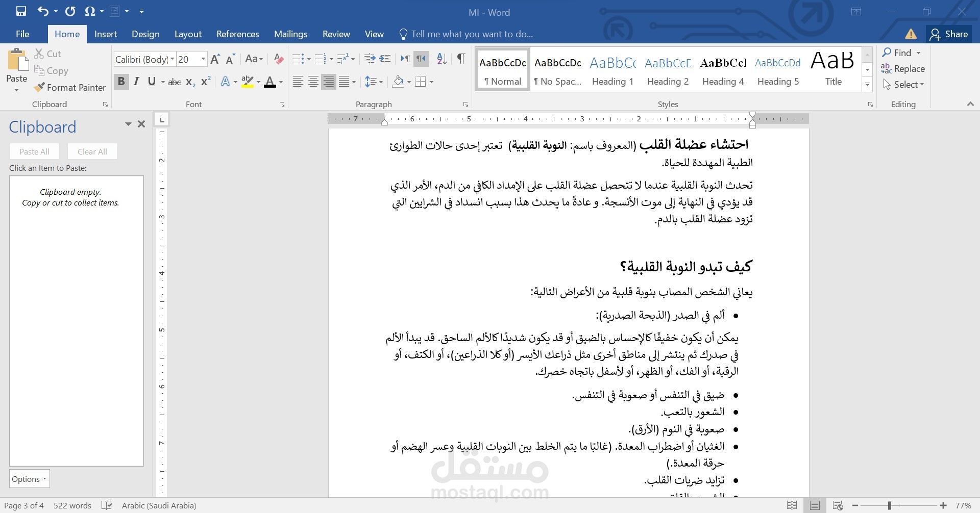Image resolution: width=980 pixels, height=513 pixels.
Task: Click the tab selector on ruler
Action: [x=162, y=120]
